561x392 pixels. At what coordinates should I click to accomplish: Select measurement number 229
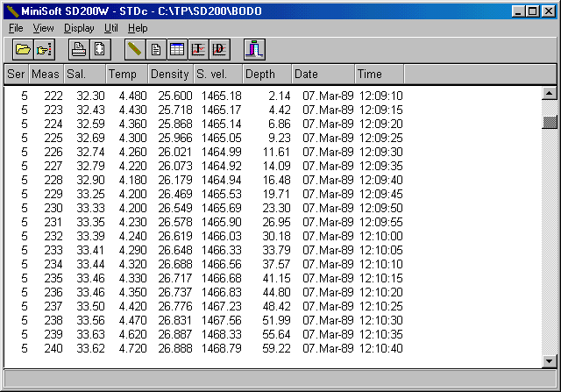tap(53, 194)
